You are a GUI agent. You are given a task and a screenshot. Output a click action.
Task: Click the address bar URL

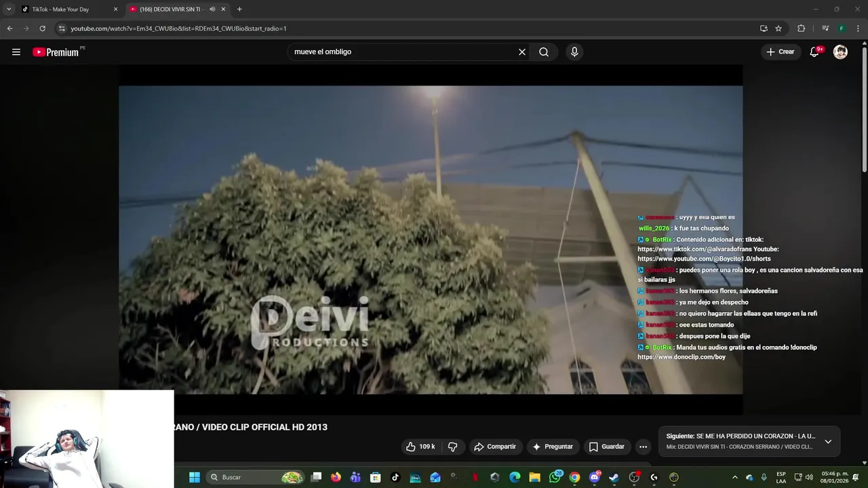click(178, 28)
